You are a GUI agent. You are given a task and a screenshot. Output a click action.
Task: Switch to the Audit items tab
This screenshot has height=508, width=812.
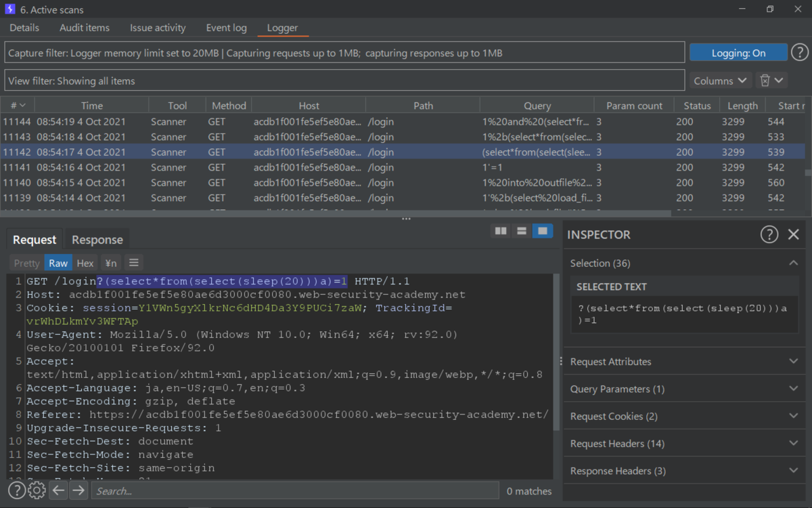pyautogui.click(x=85, y=28)
